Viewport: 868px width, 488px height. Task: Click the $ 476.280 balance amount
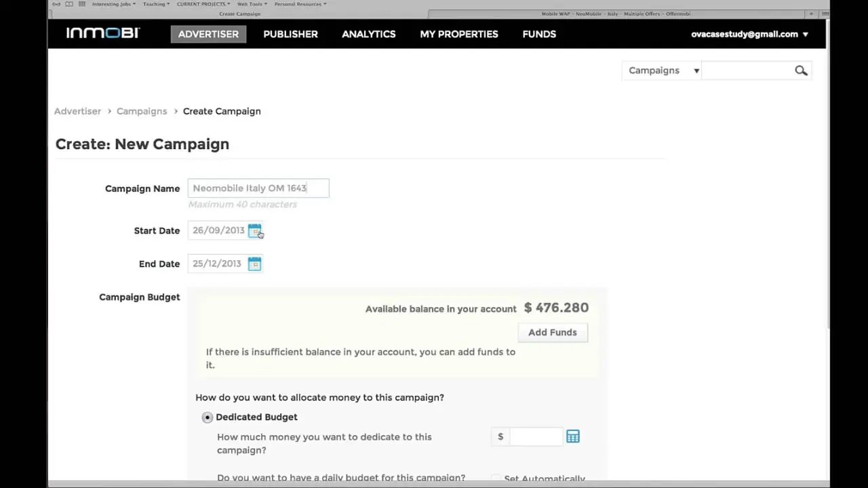tap(556, 308)
